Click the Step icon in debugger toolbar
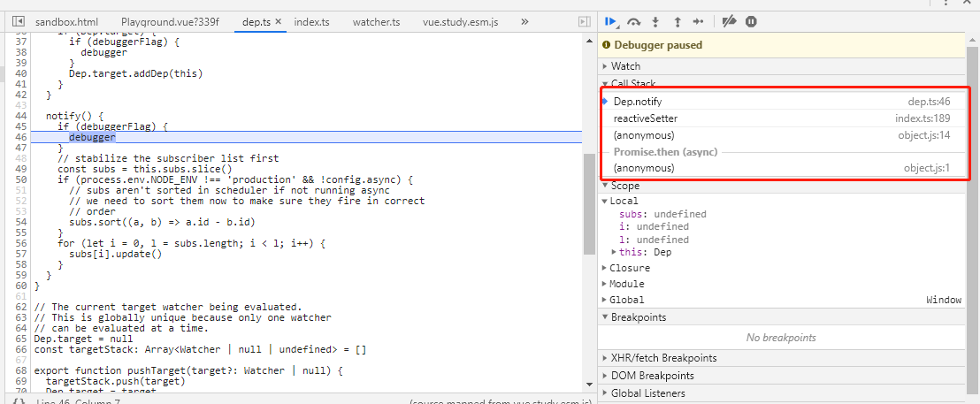 698,21
